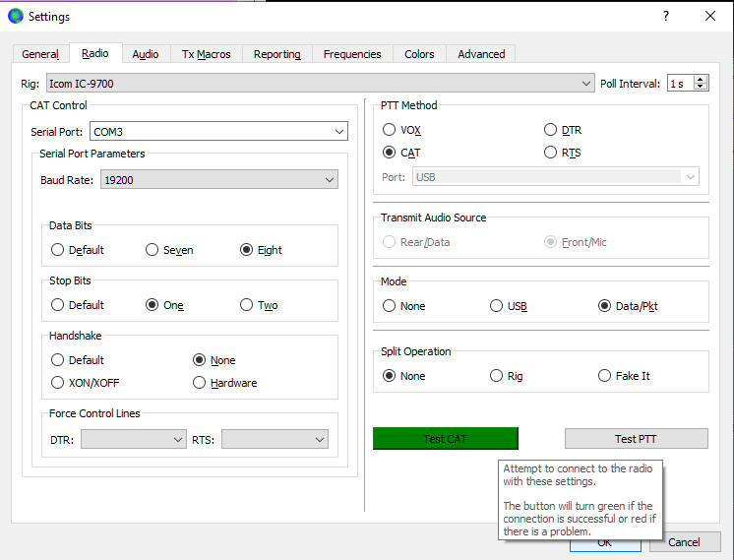
Task: Open the Frequencies tab
Action: click(x=352, y=54)
